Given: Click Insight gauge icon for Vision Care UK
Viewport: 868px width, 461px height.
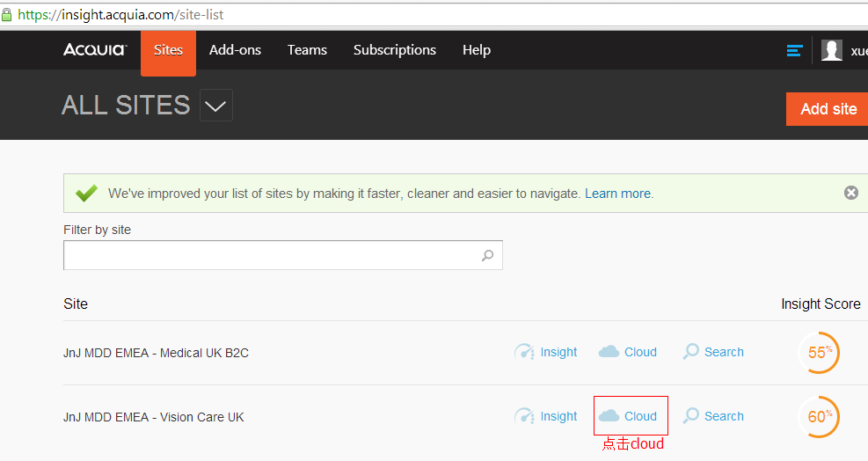Looking at the screenshot, I should click(x=524, y=416).
